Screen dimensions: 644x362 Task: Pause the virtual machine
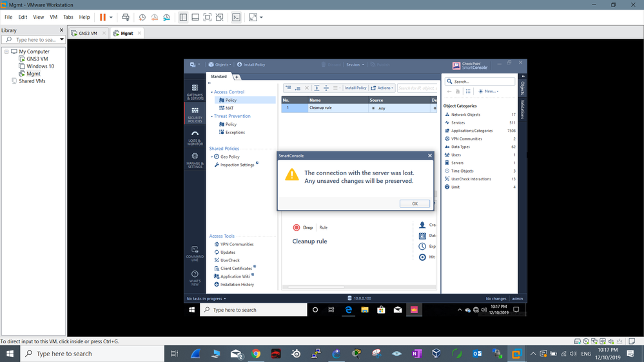102,17
